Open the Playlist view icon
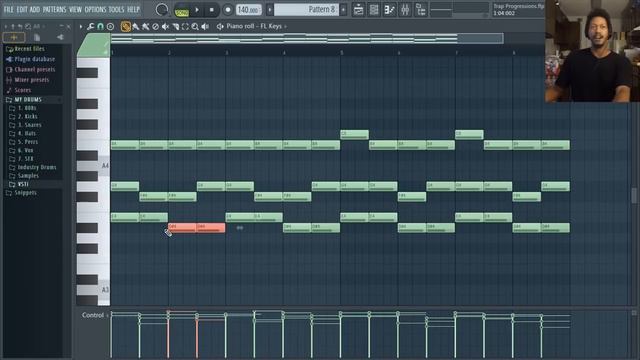Viewport: 640px width, 360px height. click(x=358, y=9)
